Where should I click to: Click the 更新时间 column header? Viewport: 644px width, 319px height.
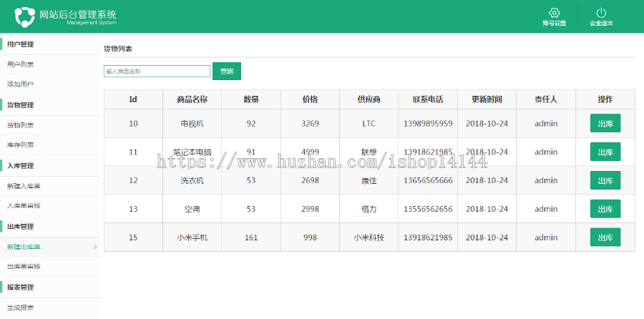pyautogui.click(x=487, y=99)
